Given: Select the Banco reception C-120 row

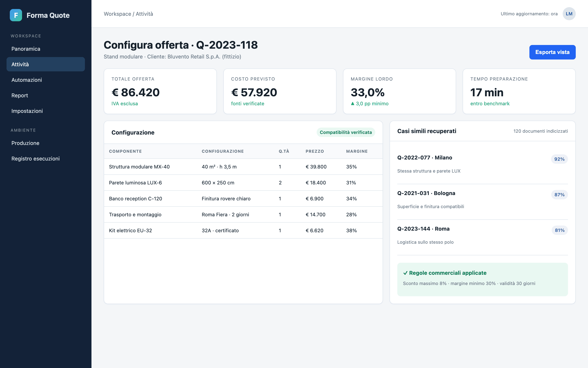Looking at the screenshot, I should coord(243,199).
